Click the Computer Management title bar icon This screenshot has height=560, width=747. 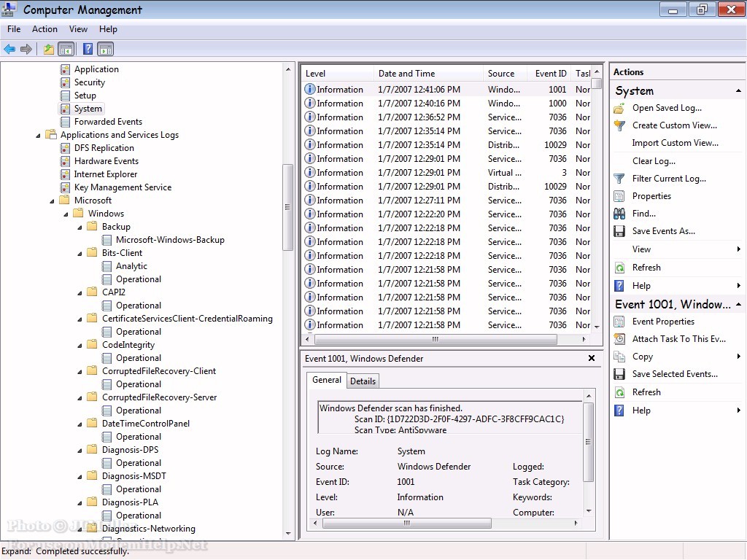(9, 9)
